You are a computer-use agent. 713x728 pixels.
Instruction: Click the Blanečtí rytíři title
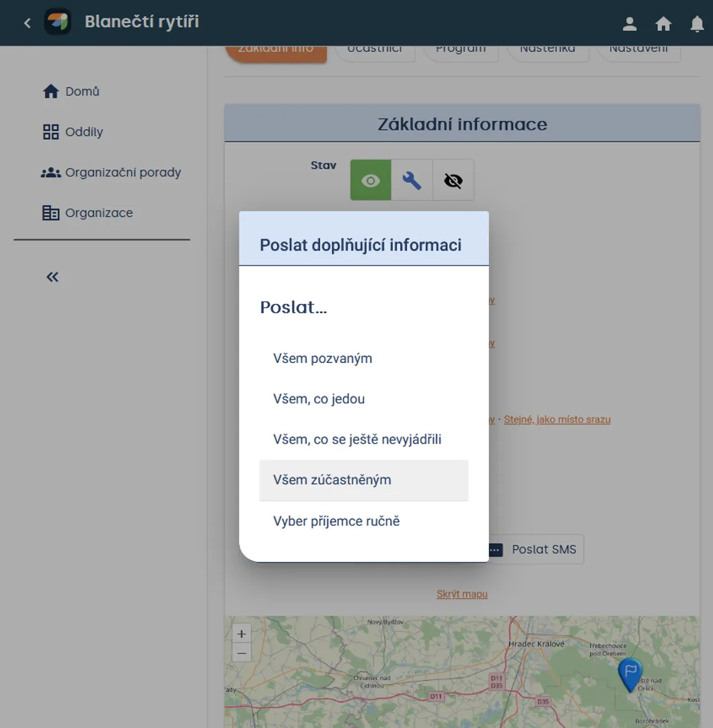(x=142, y=22)
